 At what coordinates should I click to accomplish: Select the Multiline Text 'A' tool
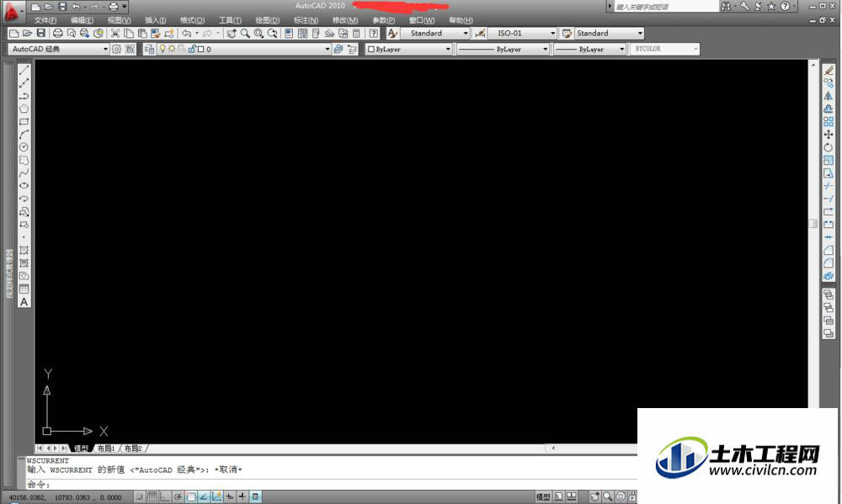(24, 302)
